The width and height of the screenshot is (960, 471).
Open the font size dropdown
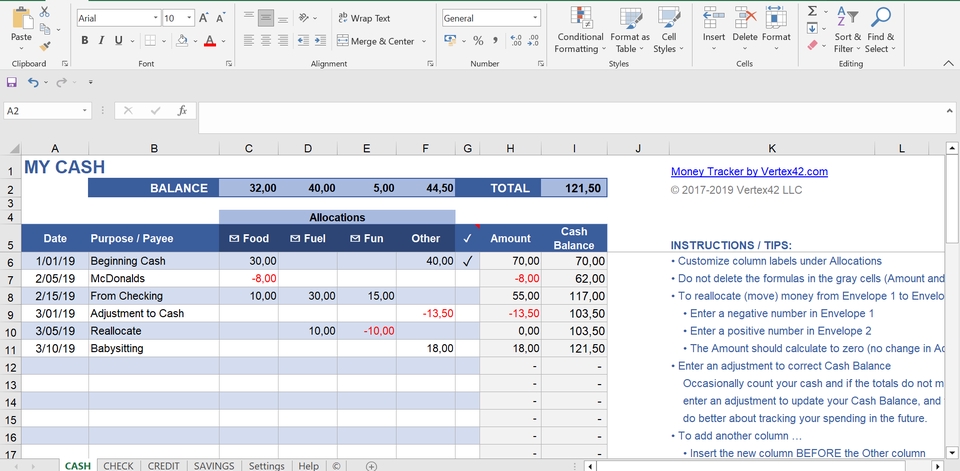[x=189, y=18]
